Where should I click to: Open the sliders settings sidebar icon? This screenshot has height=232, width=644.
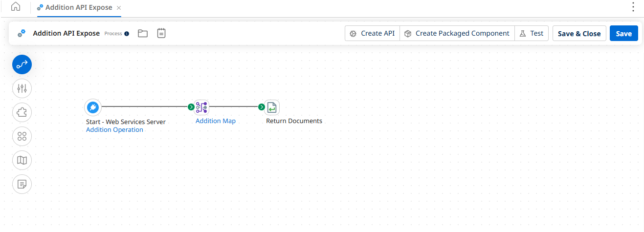[x=22, y=88]
